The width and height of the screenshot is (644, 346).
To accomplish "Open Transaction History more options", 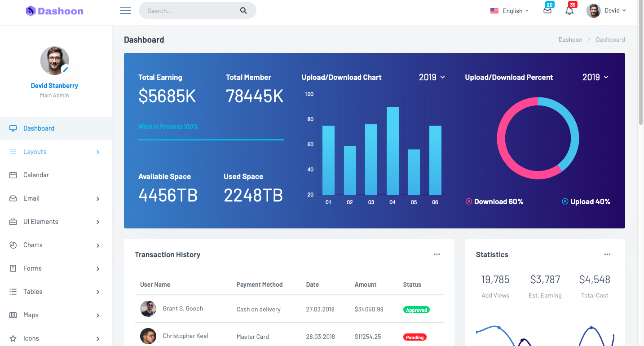I will click(437, 254).
